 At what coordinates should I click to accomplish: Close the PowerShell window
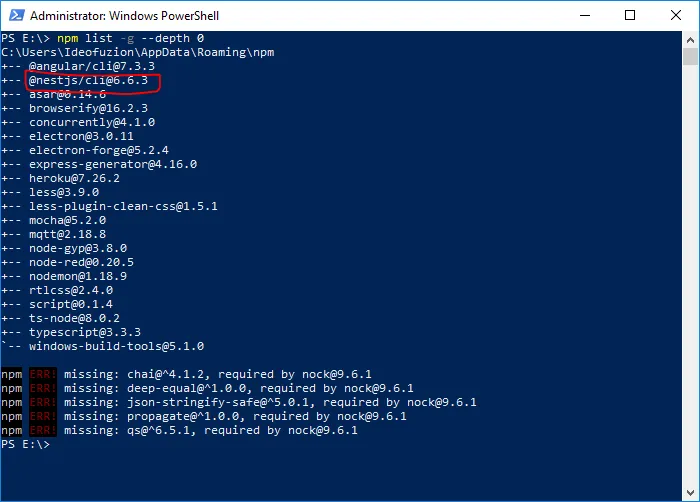point(676,15)
